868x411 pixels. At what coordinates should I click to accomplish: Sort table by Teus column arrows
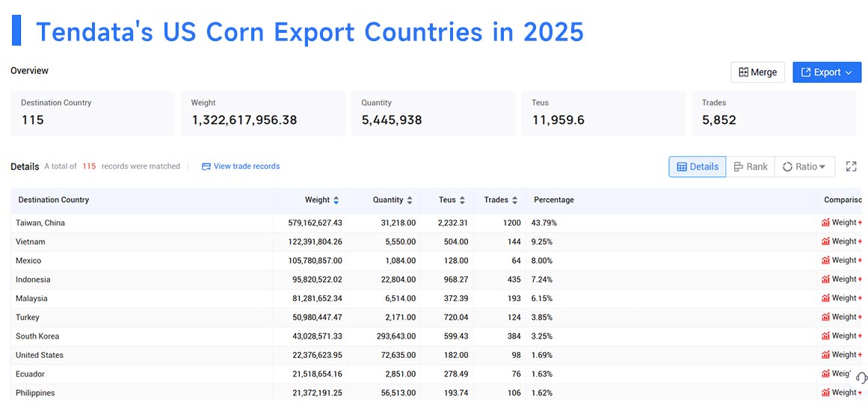pyautogui.click(x=462, y=200)
